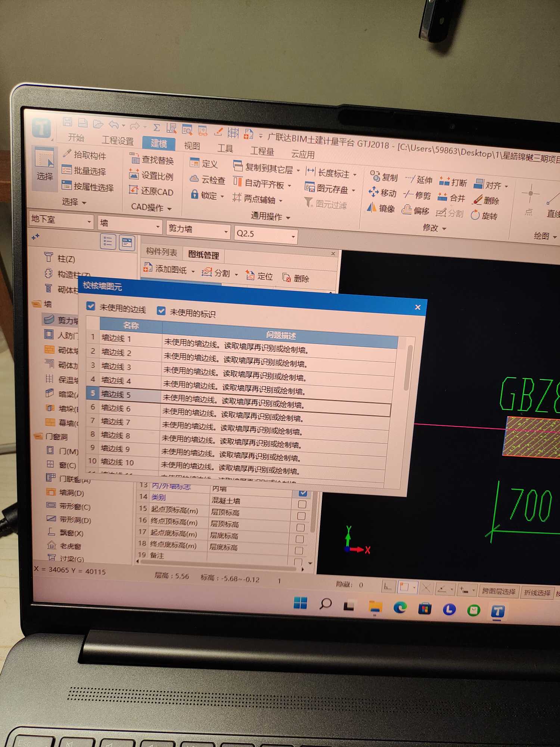Image resolution: width=560 pixels, height=747 pixels.
Task: Select the 延伸 extend tool
Action: click(419, 180)
